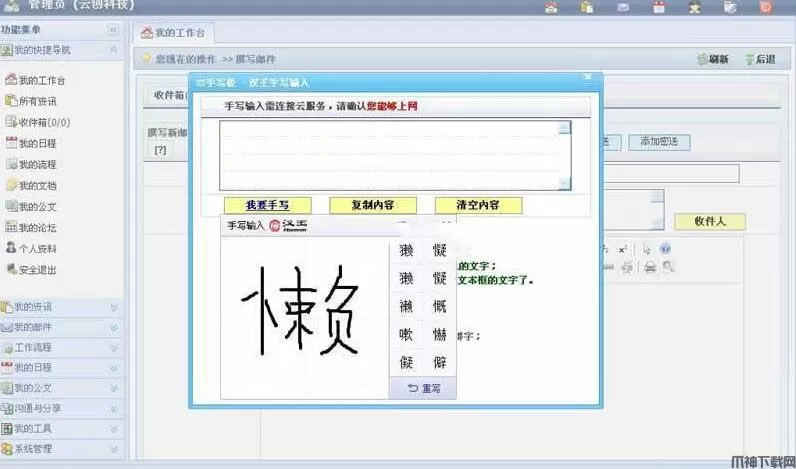
Task: Choose candidate character 嗽 from the list
Action: coord(406,334)
